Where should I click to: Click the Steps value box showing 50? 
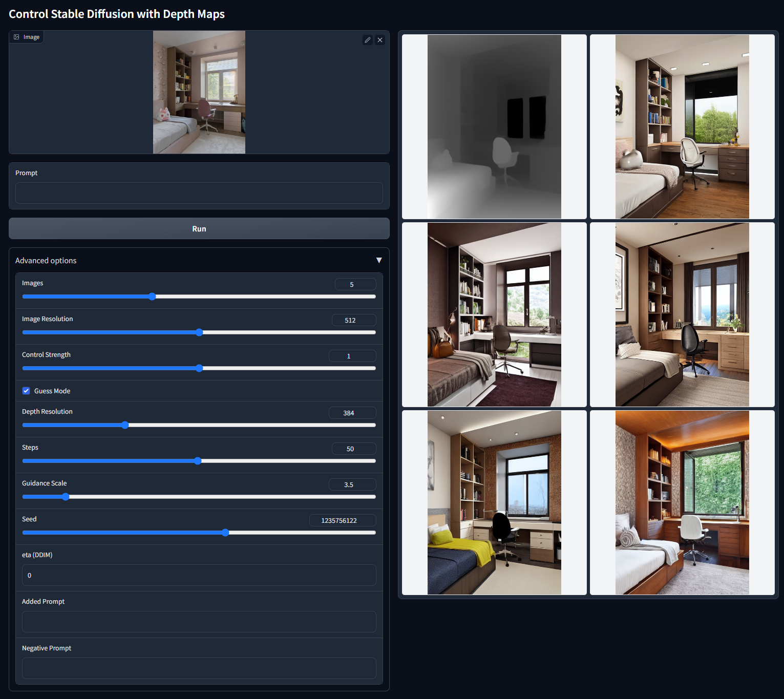point(354,449)
